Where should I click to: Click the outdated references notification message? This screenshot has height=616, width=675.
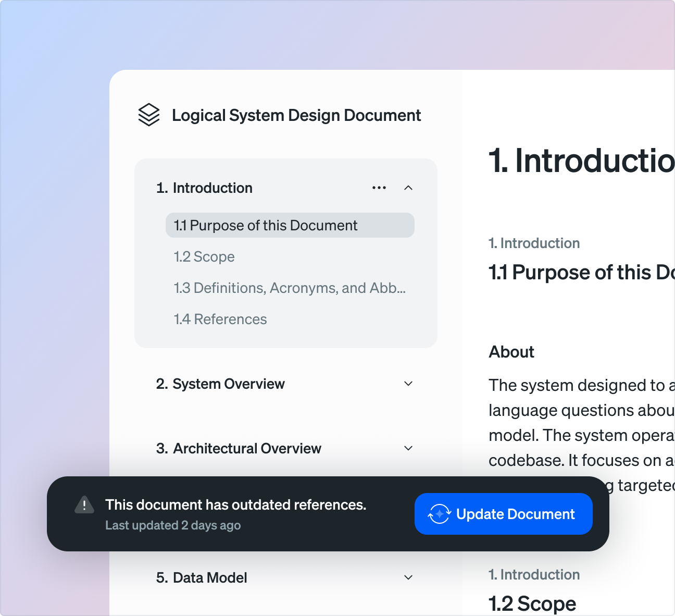[x=235, y=504]
